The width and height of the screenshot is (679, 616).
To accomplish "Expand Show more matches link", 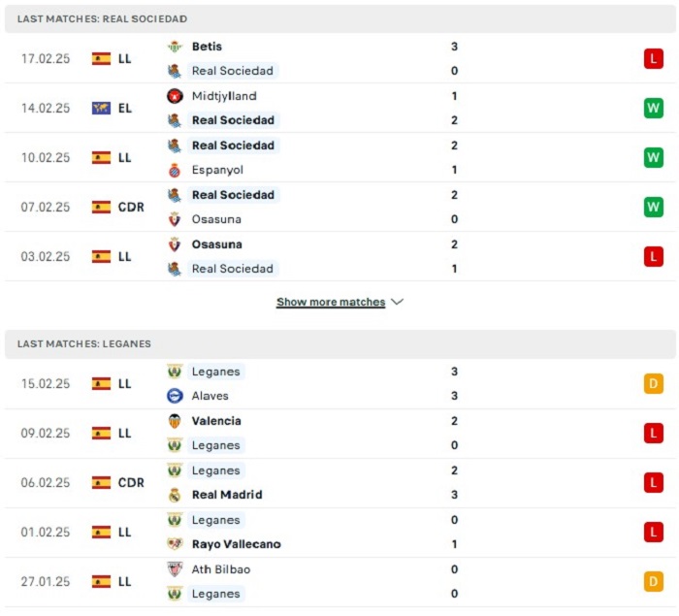I will [331, 302].
